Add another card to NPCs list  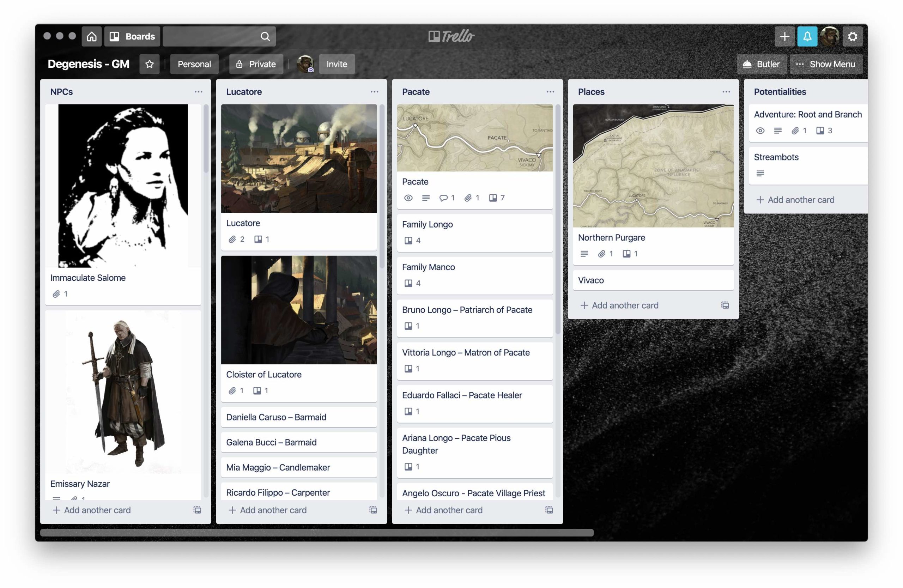pos(92,510)
